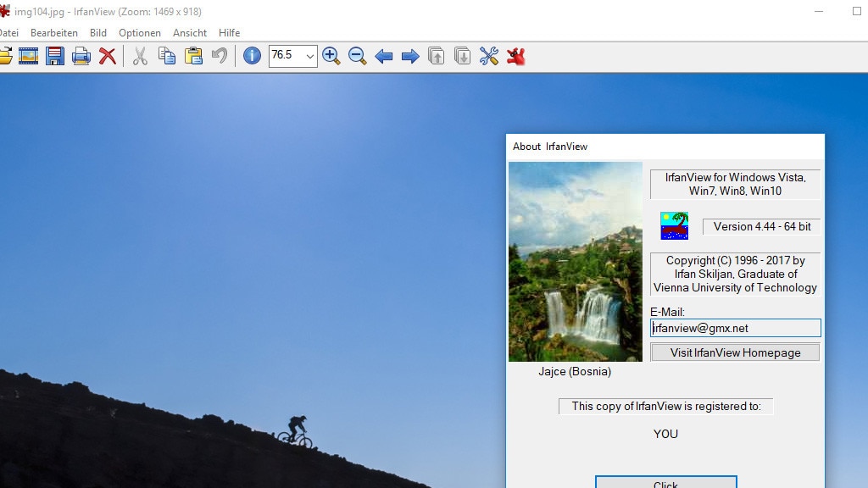This screenshot has width=868, height=488.
Task: Print img104.jpg with the printer icon
Action: tap(81, 56)
